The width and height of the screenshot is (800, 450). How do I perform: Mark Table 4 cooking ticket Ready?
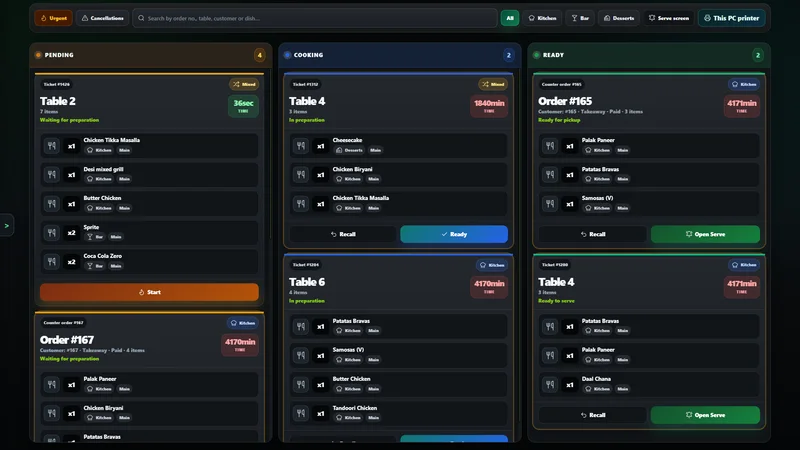coord(454,234)
